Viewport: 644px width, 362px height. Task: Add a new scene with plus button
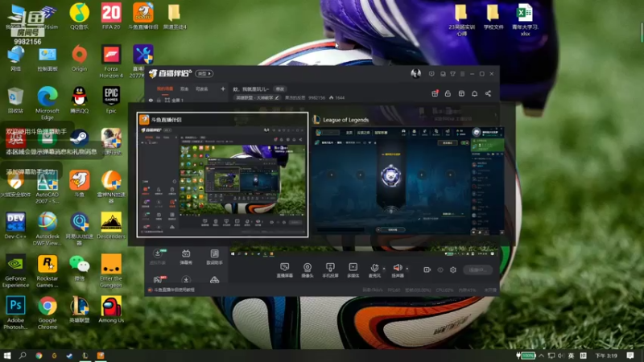click(223, 88)
